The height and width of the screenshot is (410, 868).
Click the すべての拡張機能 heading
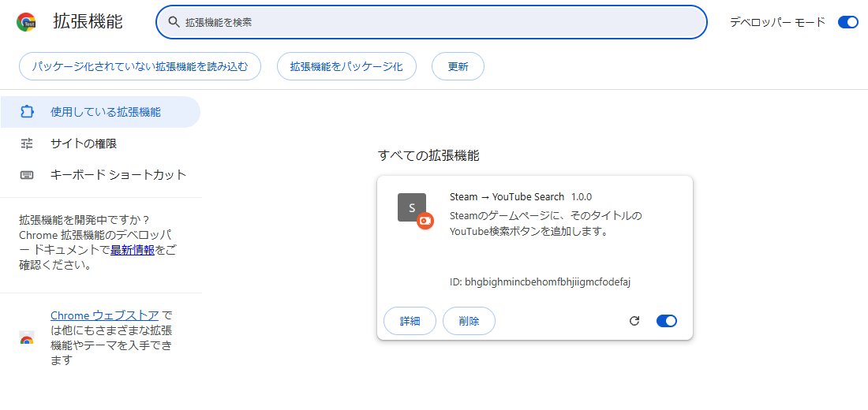tap(428, 155)
